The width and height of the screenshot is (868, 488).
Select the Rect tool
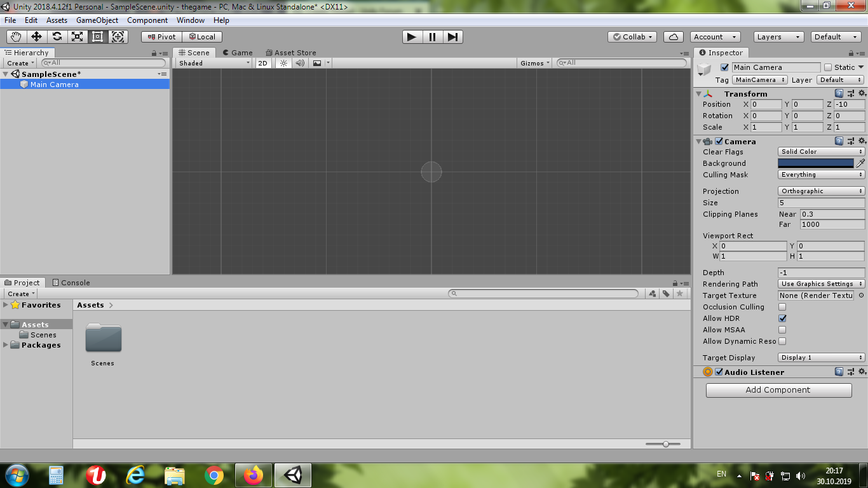[98, 37]
